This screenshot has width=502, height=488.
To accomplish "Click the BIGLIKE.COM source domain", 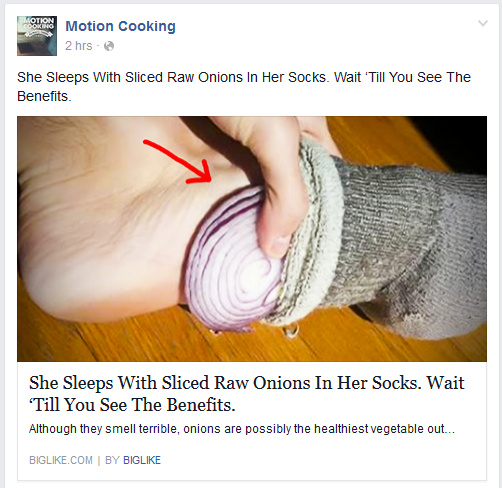I will coord(61,460).
